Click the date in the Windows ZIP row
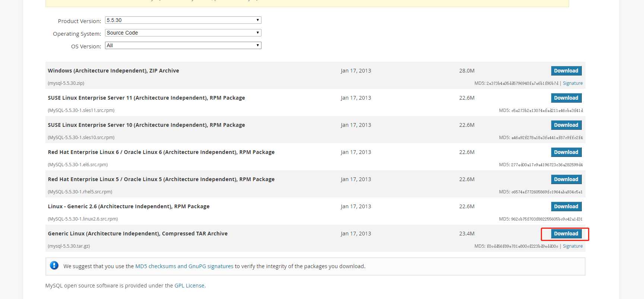Viewport: 644px width, 299px height. tap(356, 71)
